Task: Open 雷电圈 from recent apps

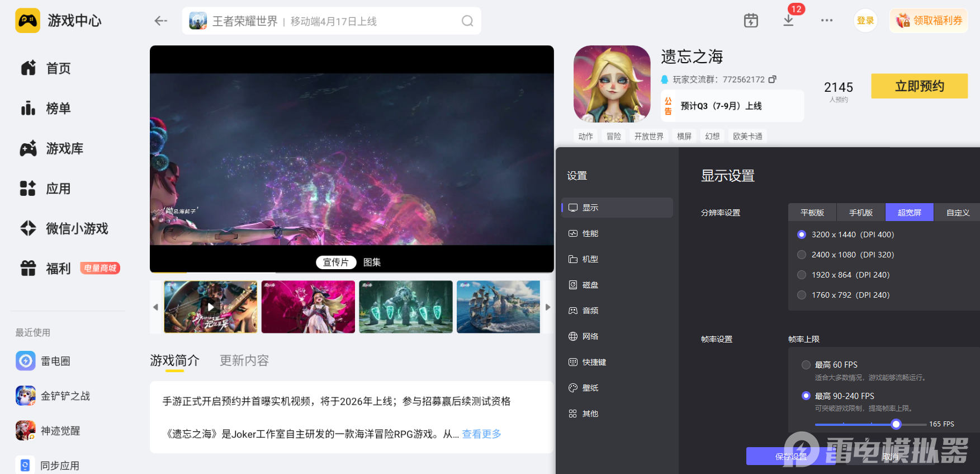Action: 43,361
